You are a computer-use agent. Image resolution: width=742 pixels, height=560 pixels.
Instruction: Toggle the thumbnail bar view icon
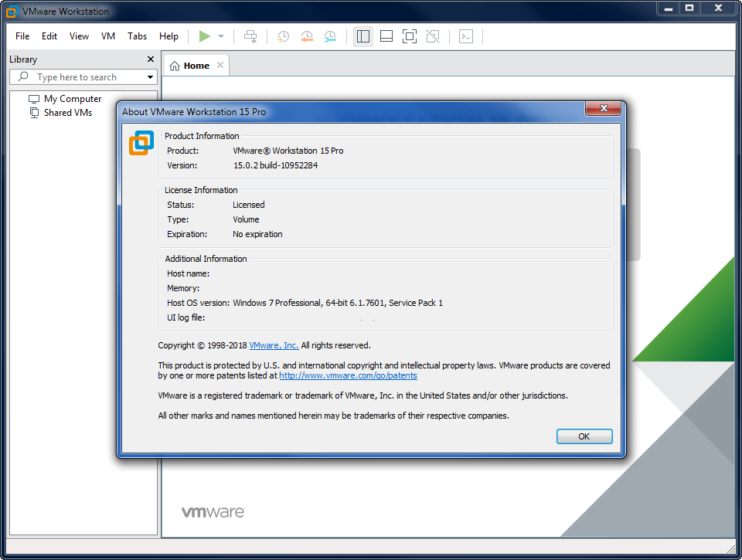click(x=386, y=36)
